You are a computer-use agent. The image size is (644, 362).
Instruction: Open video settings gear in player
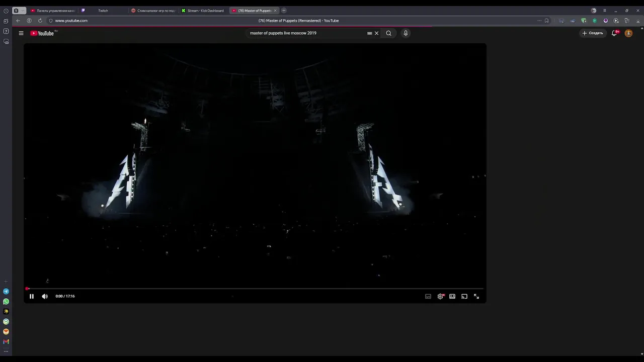[x=440, y=297]
